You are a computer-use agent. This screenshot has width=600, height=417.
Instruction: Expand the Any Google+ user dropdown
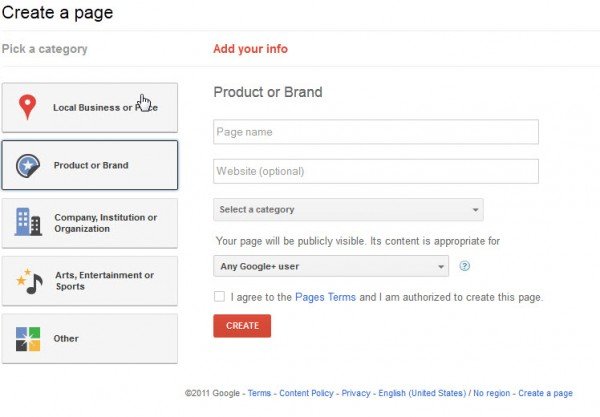pos(331,266)
